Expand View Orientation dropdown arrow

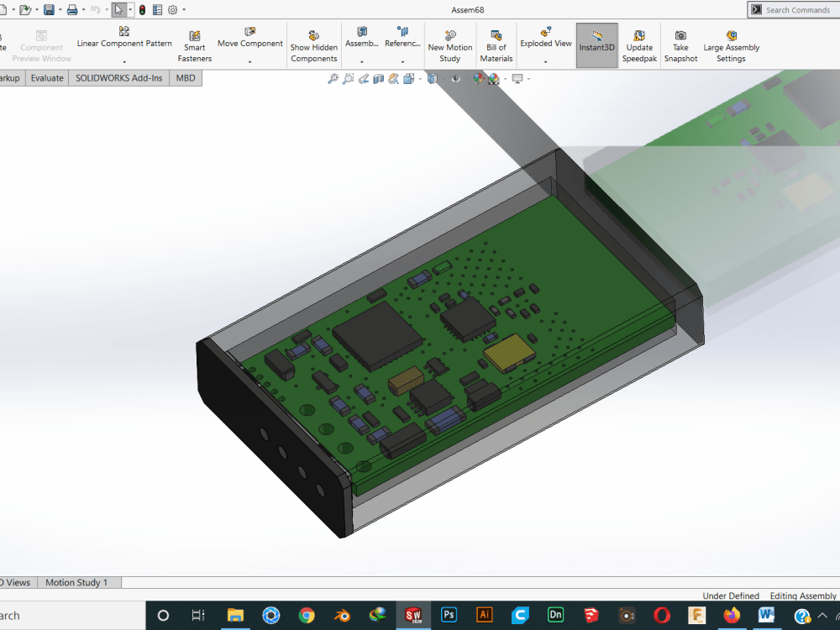click(x=420, y=79)
